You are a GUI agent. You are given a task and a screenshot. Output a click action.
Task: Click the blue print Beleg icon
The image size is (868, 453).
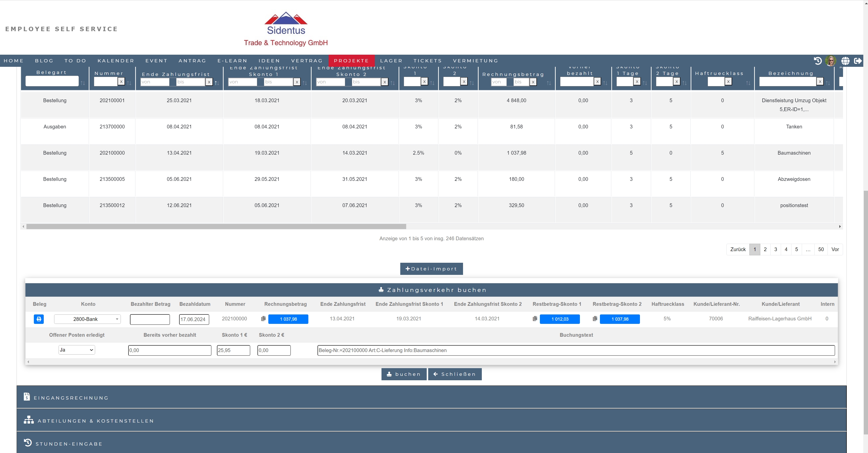click(x=39, y=319)
